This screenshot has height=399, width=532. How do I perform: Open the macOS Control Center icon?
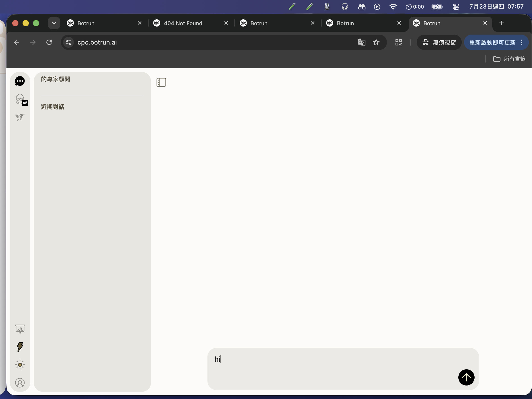click(456, 7)
